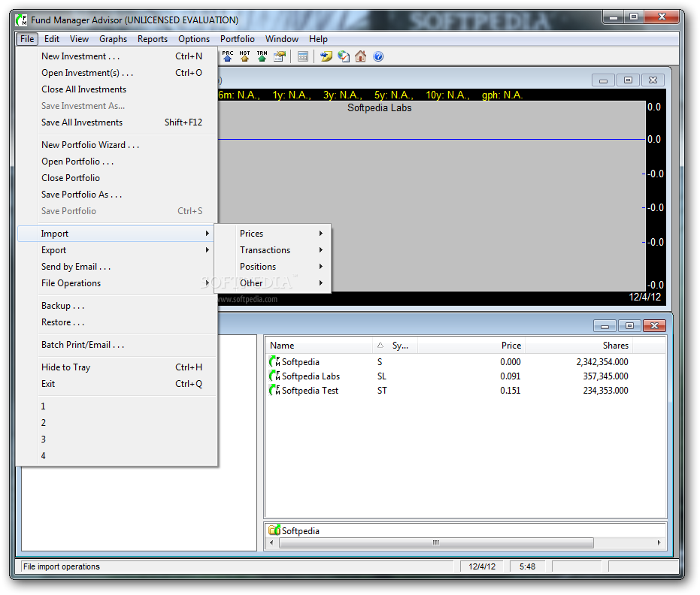
Task: Select Send by Email entry
Action: coord(117,267)
